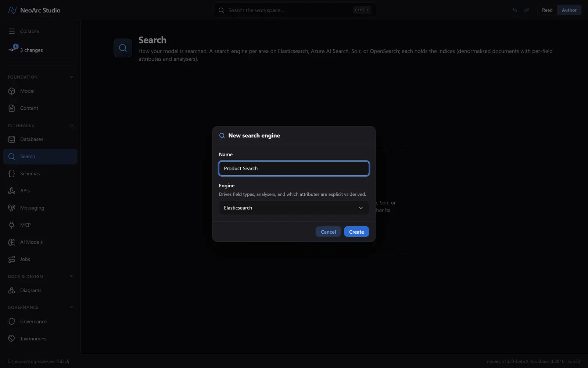Collapse the Foundation section chevron
The height and width of the screenshot is (368, 588).
(x=71, y=77)
